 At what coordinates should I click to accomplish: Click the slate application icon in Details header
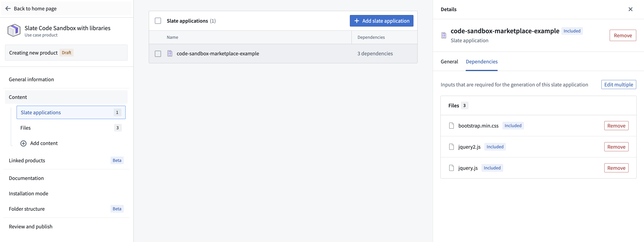click(444, 36)
